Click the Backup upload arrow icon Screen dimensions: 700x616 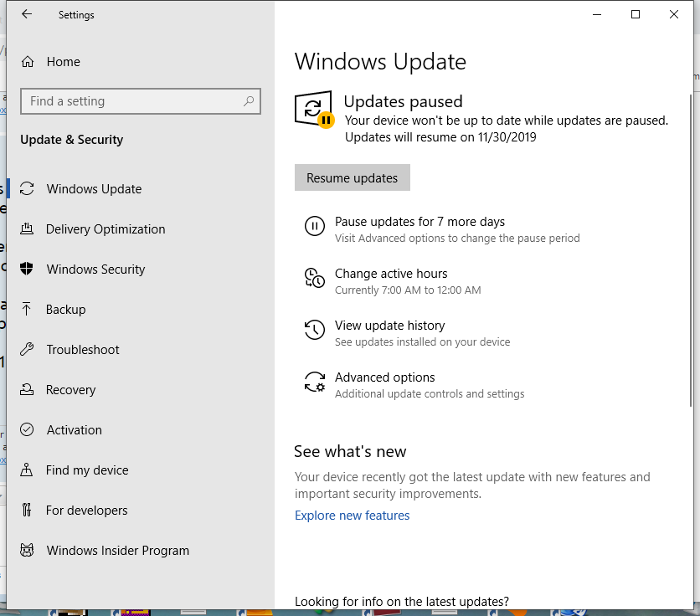click(x=27, y=309)
